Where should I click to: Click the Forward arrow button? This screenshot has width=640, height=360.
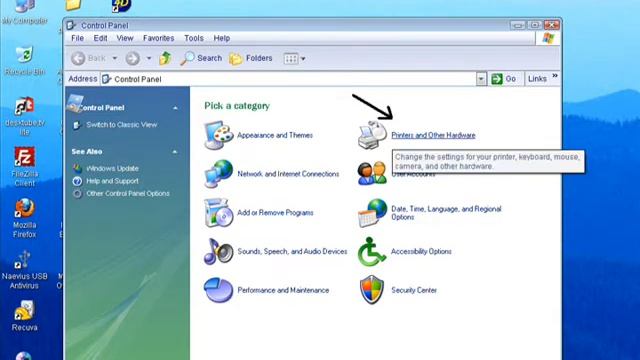[x=132, y=58]
